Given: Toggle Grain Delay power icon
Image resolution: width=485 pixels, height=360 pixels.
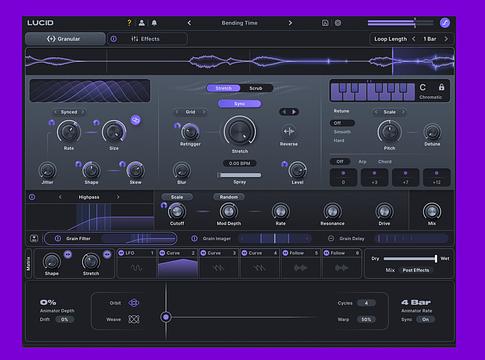Looking at the screenshot, I should click(x=331, y=239).
